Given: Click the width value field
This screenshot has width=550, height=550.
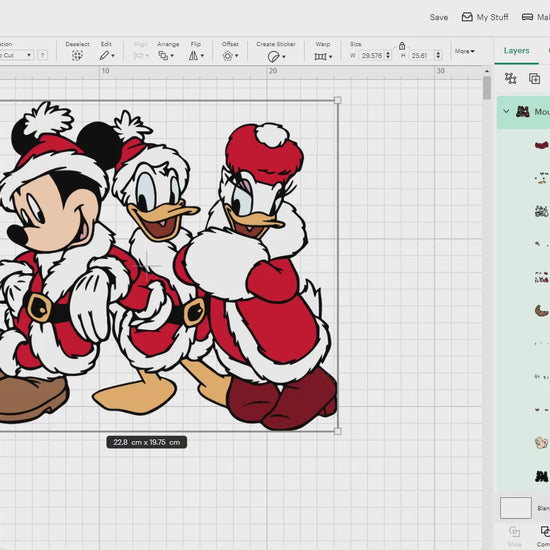Looking at the screenshot, I should [x=372, y=55].
